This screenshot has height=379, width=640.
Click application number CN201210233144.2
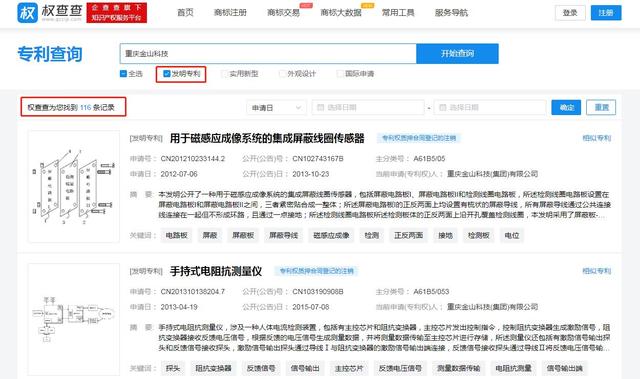tap(193, 159)
